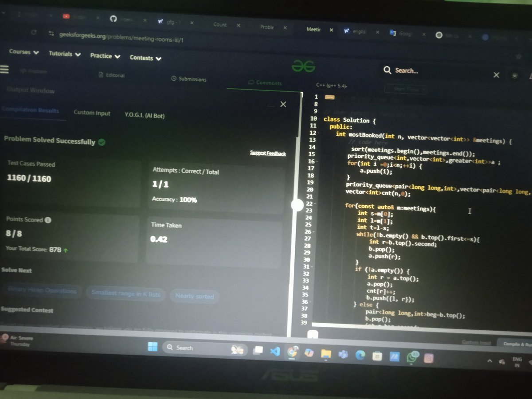532x399 pixels.
Task: Bookmark this page with the star icon
Action: click(x=519, y=57)
